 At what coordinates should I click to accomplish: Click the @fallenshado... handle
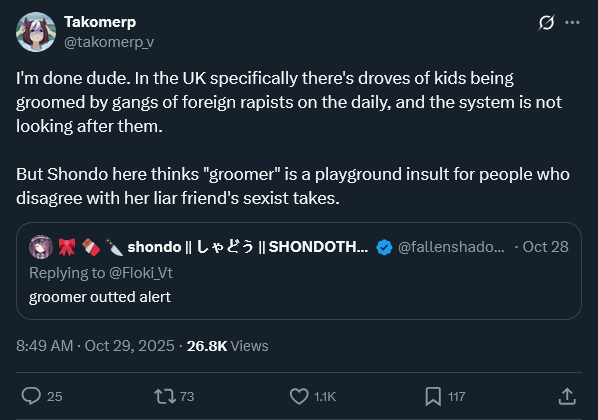point(451,247)
